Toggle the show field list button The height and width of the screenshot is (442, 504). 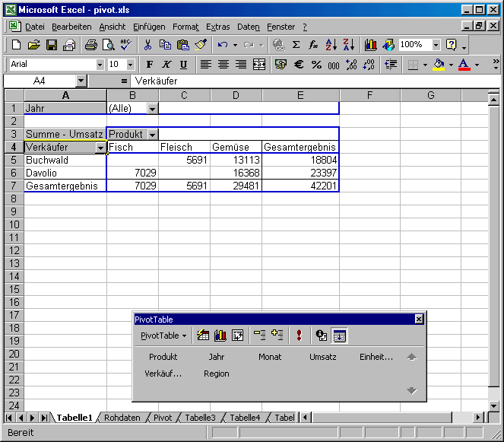[x=340, y=335]
